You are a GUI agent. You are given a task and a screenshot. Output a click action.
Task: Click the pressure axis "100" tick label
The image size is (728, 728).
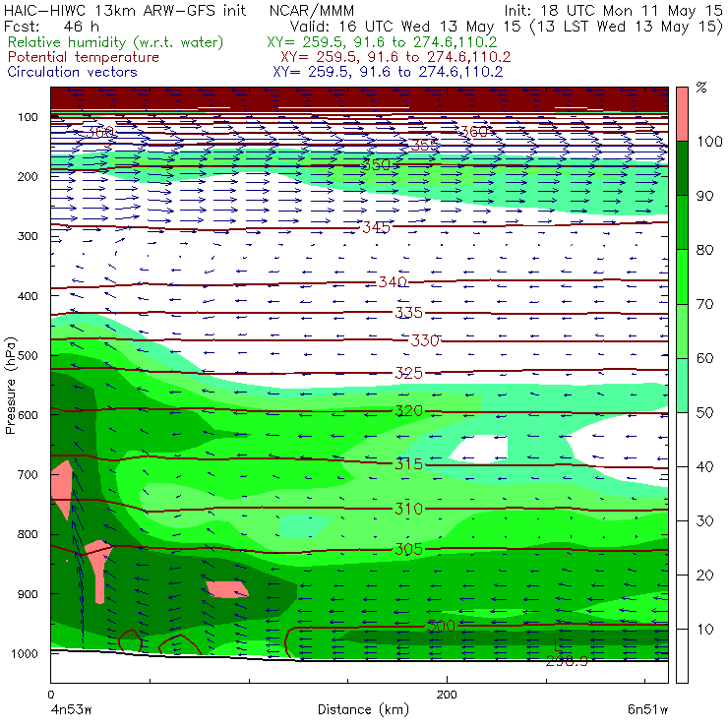28,117
